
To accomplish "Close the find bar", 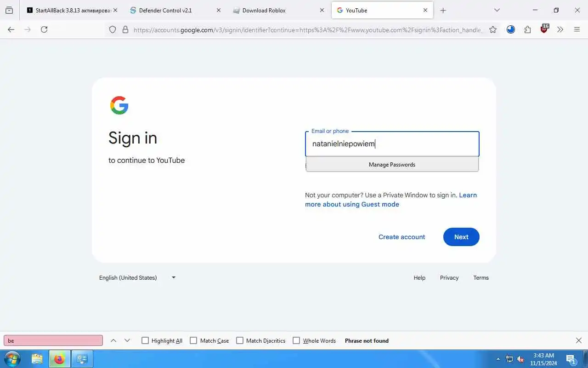I will 579,340.
